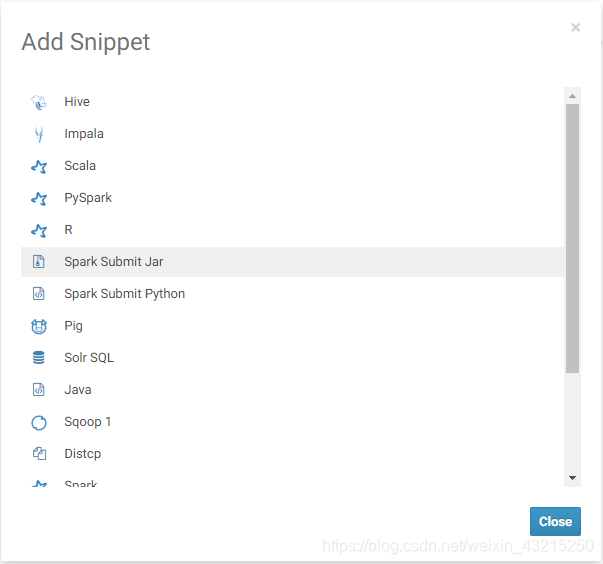Image resolution: width=603 pixels, height=564 pixels.
Task: Click the Java code-file icon
Action: click(38, 390)
